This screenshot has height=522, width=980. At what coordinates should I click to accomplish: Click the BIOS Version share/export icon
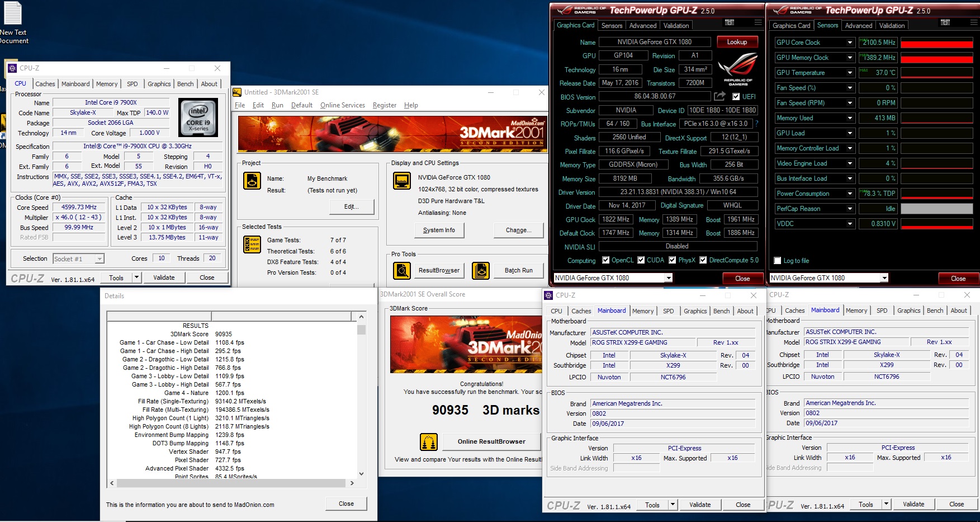(x=720, y=96)
